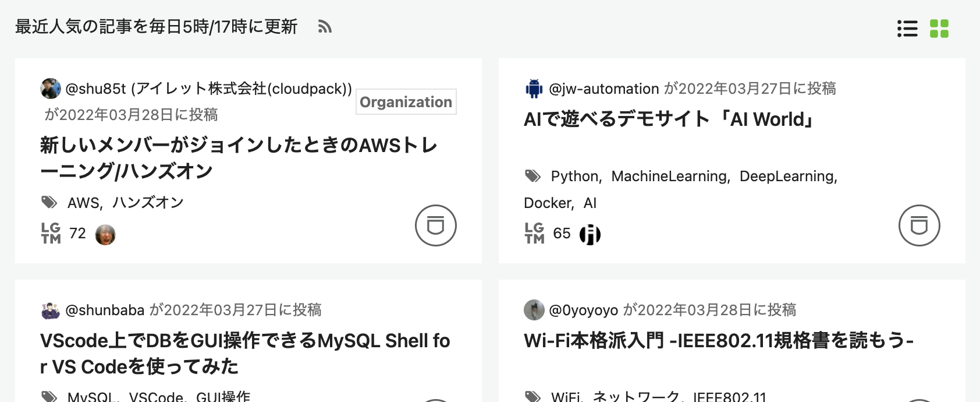Open the Organization badge
The width and height of the screenshot is (980, 402).
[406, 102]
